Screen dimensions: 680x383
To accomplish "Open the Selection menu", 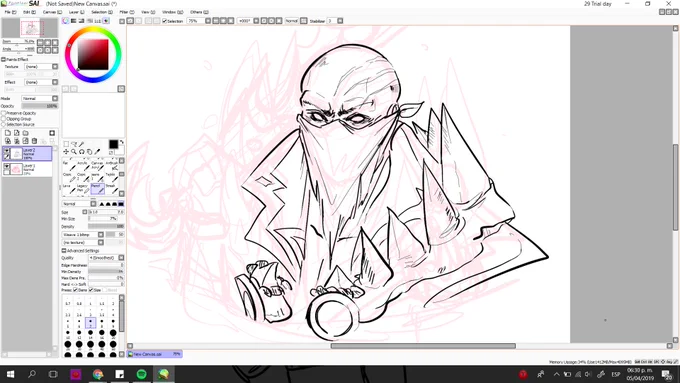I will coord(102,12).
